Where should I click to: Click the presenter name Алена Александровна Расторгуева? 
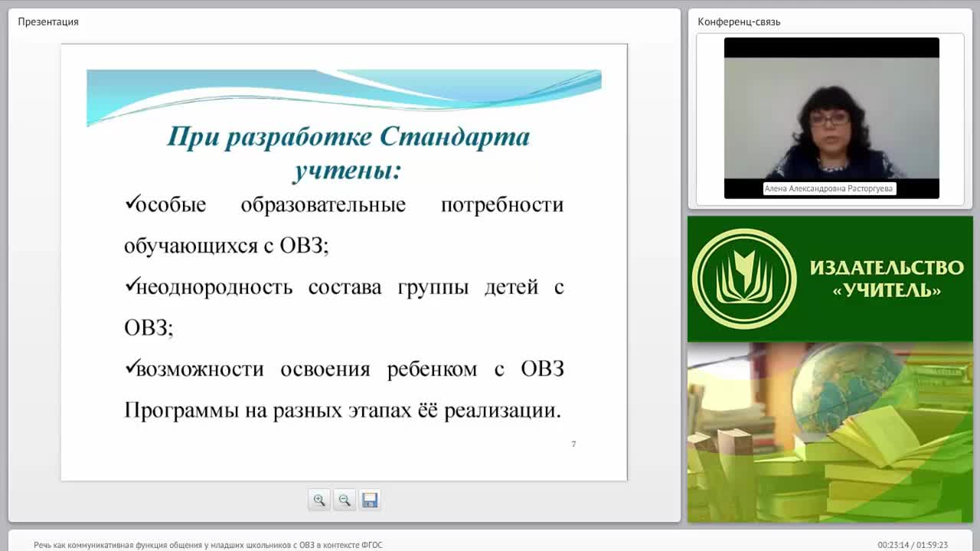(x=829, y=188)
